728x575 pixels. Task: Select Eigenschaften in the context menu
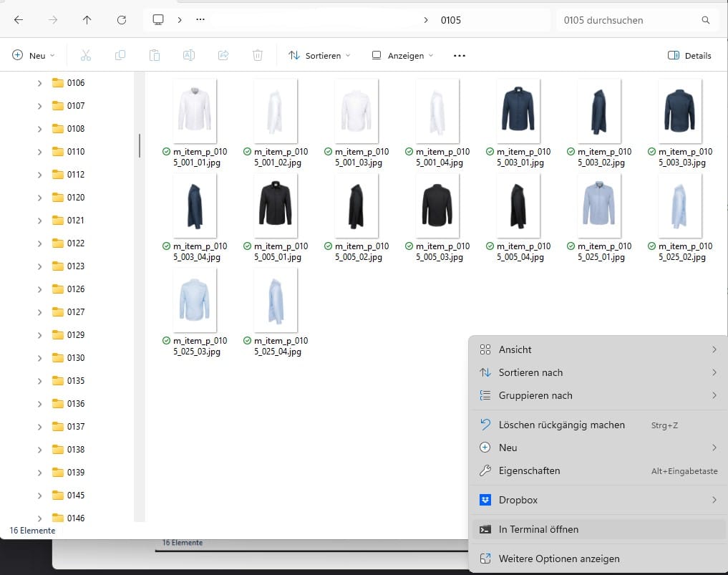[529, 470]
